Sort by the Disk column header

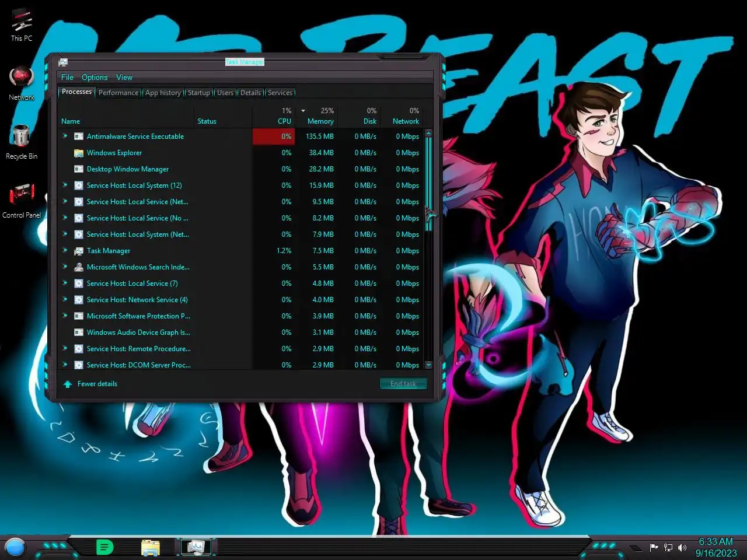(359, 117)
